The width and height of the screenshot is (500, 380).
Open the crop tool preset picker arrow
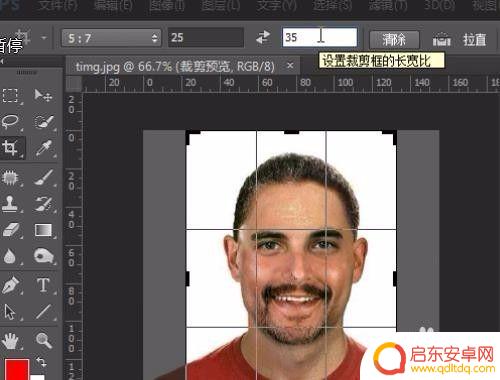click(x=44, y=38)
